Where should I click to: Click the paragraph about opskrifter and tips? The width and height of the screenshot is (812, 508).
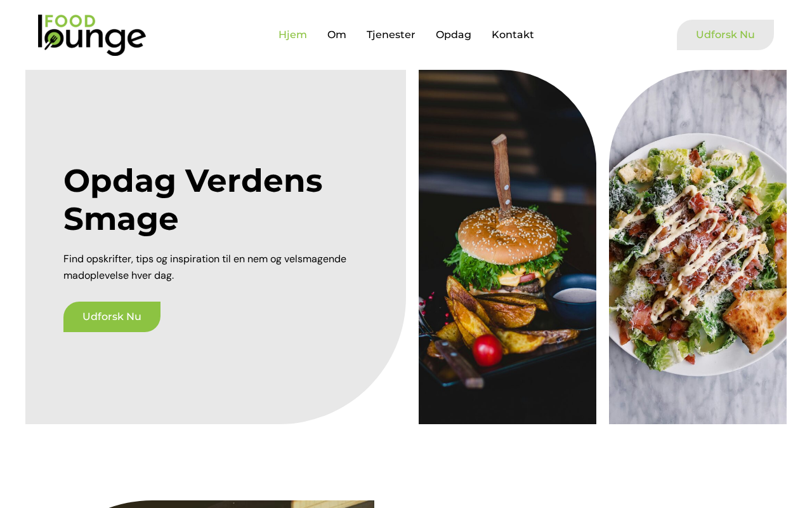[205, 267]
